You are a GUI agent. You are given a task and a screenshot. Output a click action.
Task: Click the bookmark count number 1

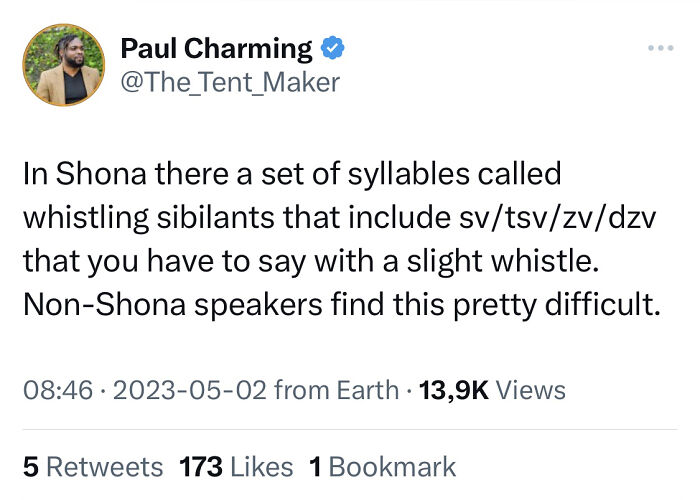tap(315, 466)
